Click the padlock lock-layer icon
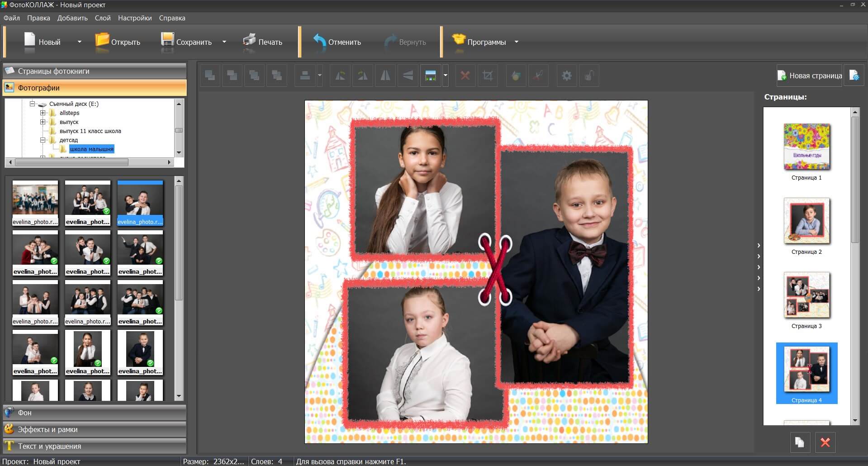 point(589,76)
